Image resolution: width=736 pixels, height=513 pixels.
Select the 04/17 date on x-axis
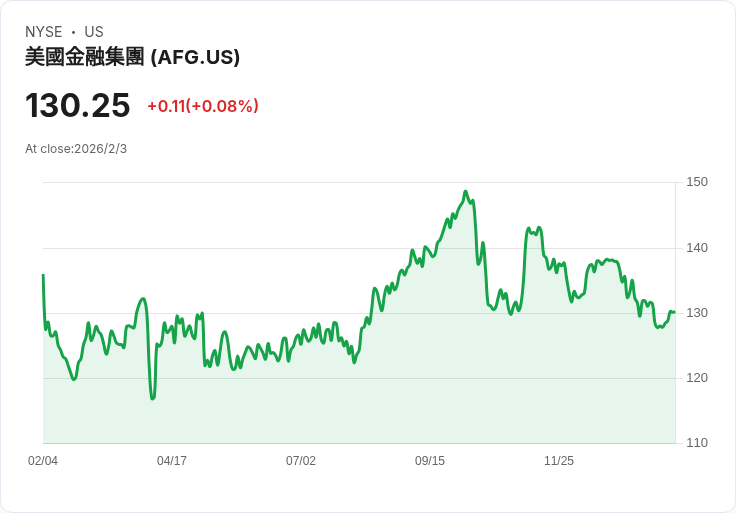coord(172,461)
